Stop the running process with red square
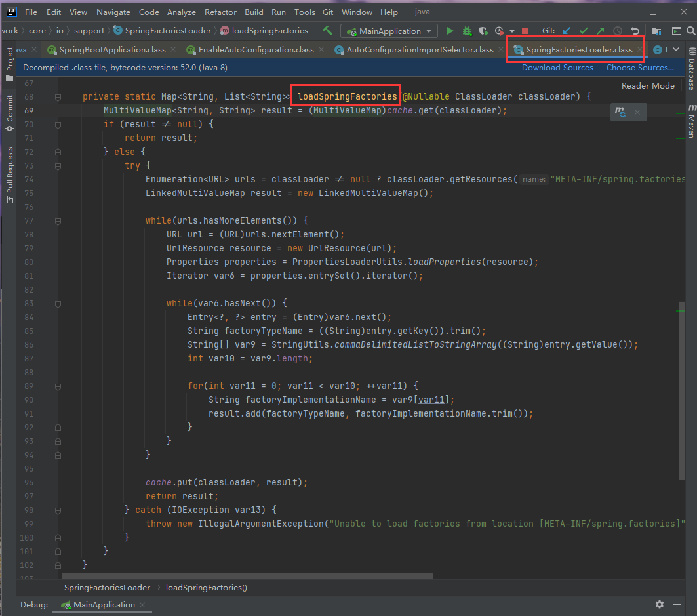The width and height of the screenshot is (697, 616). tap(525, 31)
